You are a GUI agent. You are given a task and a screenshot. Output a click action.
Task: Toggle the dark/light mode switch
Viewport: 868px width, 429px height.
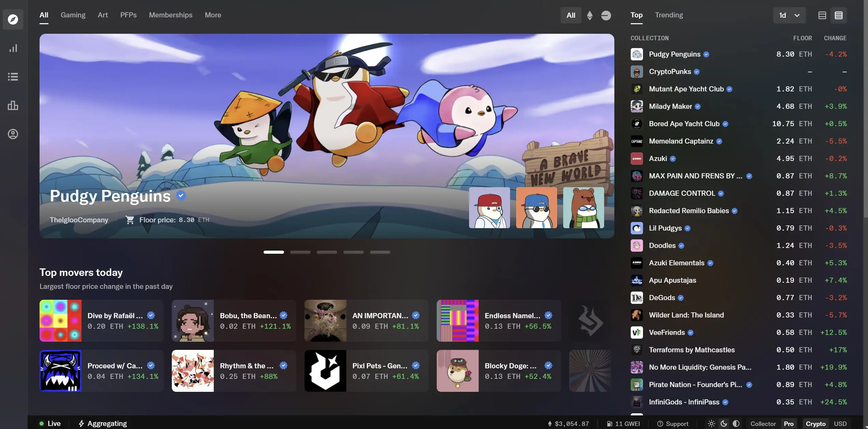point(711,423)
